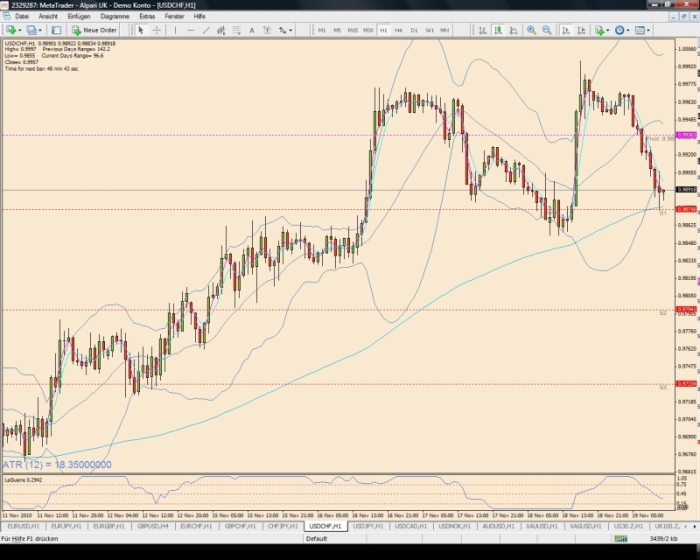
Task: Open the Extras menu
Action: point(147,16)
